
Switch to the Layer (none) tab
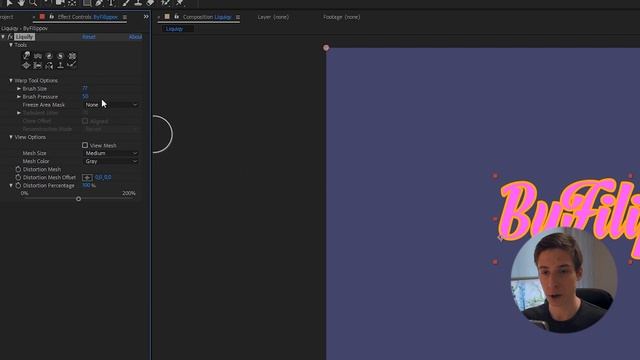point(273,17)
